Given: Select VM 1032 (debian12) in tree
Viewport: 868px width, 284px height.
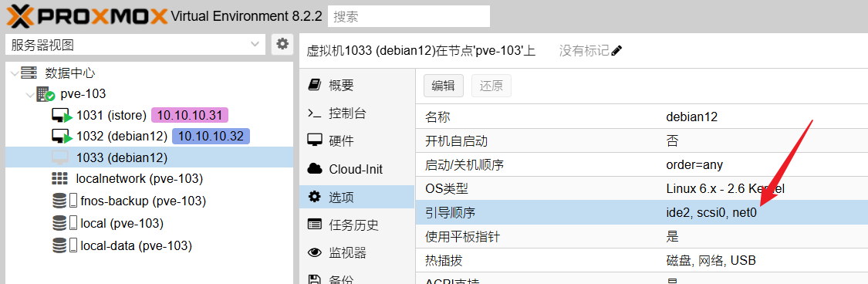Looking at the screenshot, I should click(x=122, y=136).
